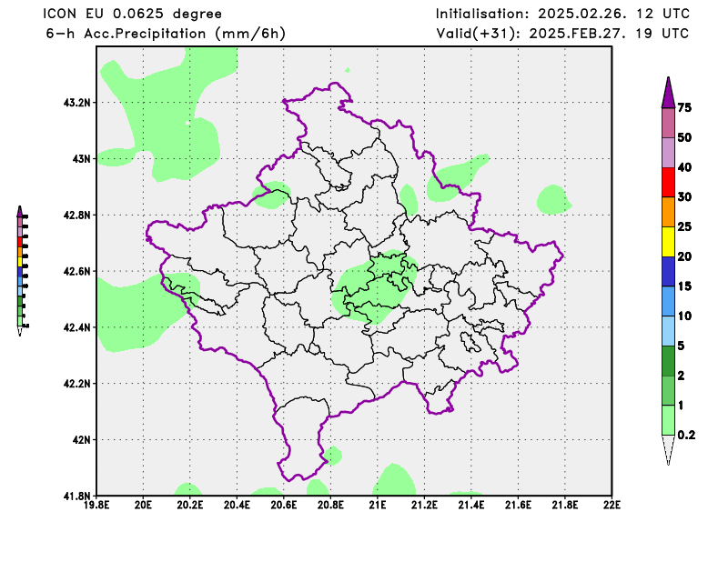Click the longitude label "22E"
The width and height of the screenshot is (728, 562).
coord(612,505)
